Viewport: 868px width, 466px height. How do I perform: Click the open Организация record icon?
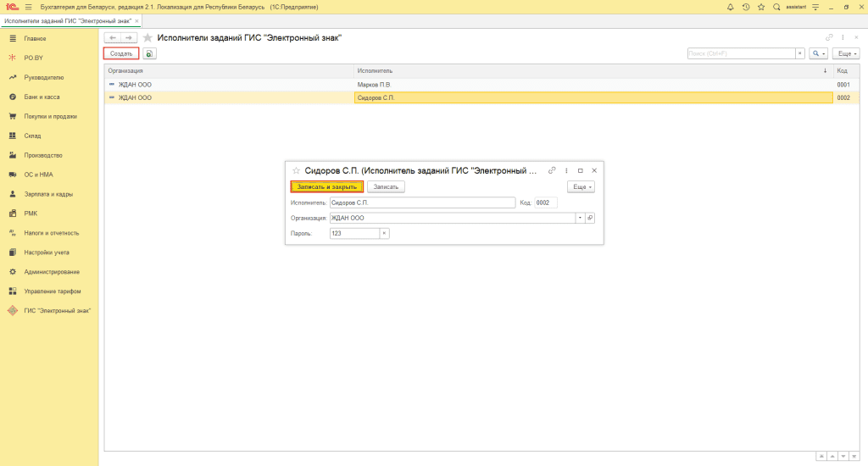point(590,218)
